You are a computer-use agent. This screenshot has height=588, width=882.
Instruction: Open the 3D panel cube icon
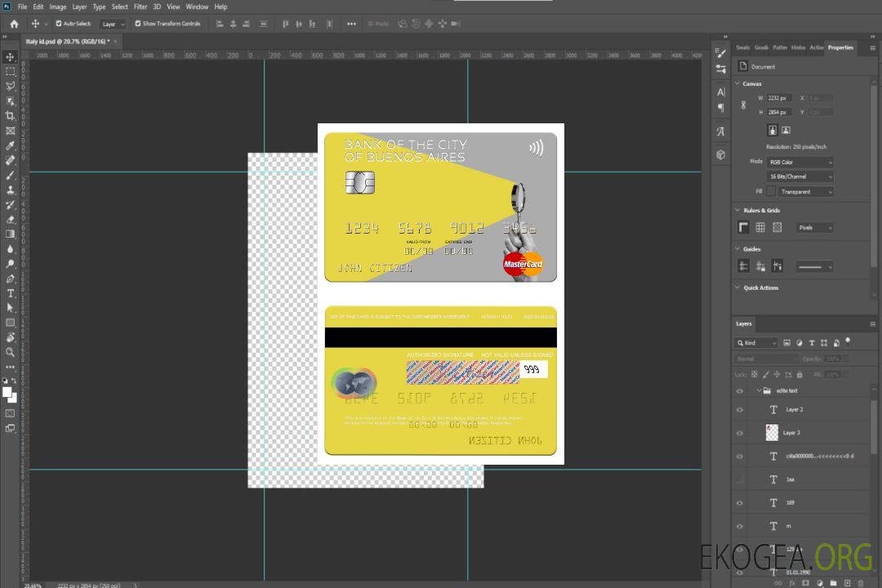(720, 154)
